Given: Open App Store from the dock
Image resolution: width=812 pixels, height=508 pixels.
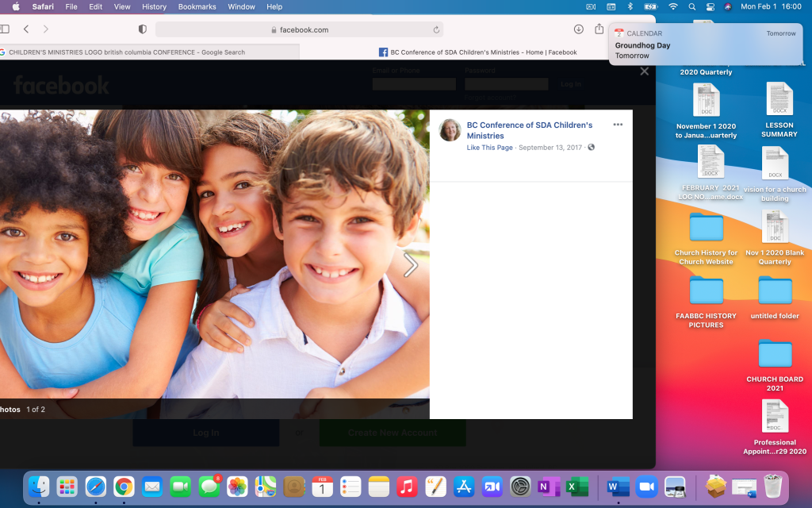Looking at the screenshot, I should click(464, 487).
